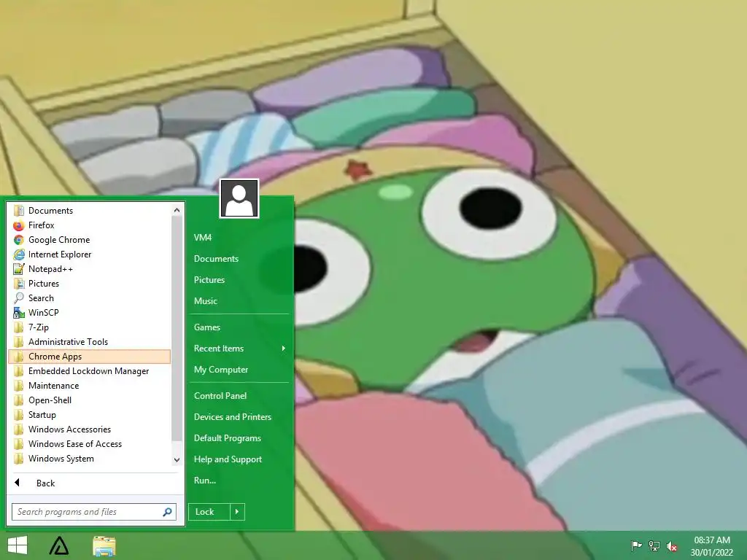This screenshot has height=560, width=747.
Task: Select the "Administrative Tools" text entry
Action: (68, 342)
